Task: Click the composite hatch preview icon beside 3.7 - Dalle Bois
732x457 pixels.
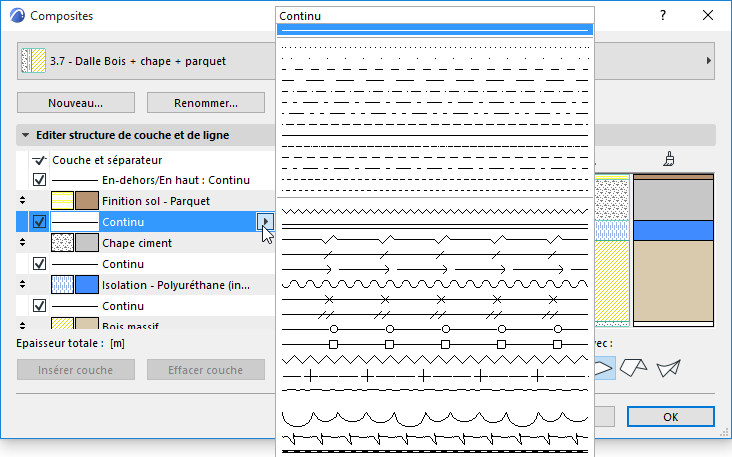Action: tap(33, 61)
